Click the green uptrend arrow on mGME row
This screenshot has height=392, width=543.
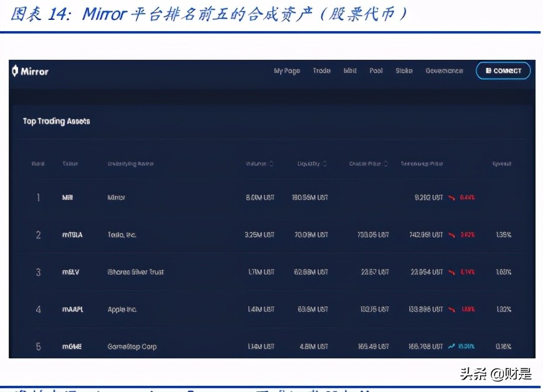451,347
